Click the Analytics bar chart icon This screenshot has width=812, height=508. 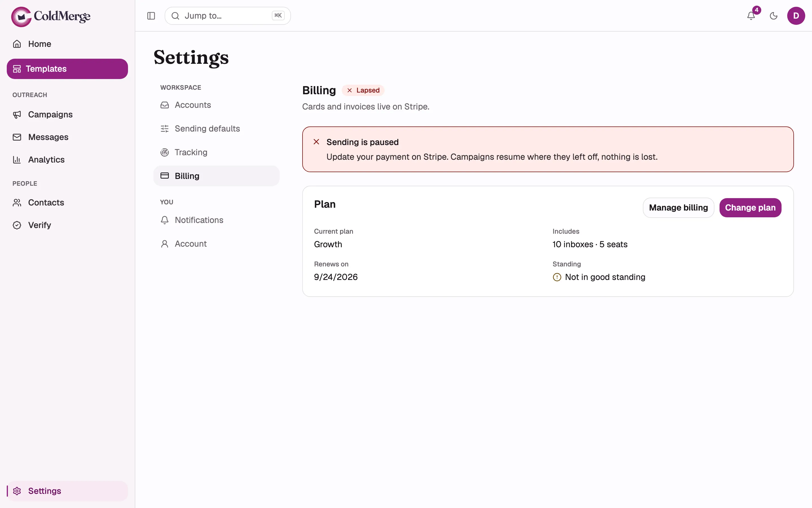17,159
